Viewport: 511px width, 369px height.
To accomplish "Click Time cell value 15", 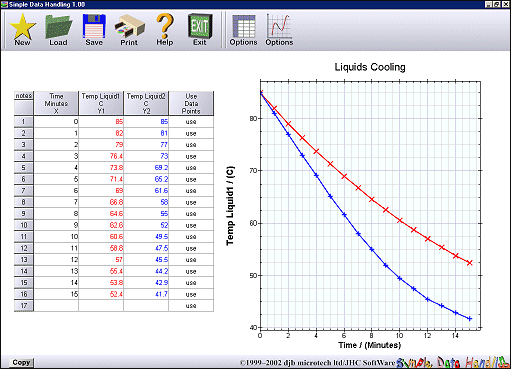I will point(56,294).
